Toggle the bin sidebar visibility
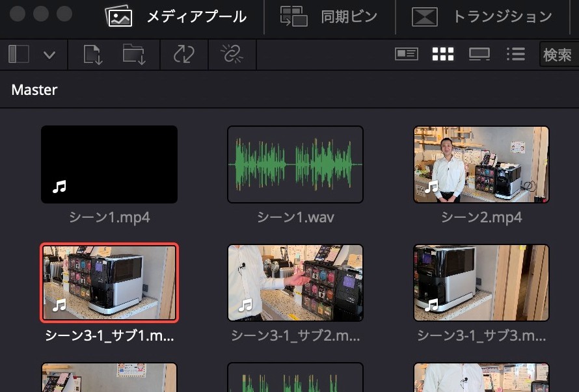This screenshot has width=579, height=392. pos(18,54)
